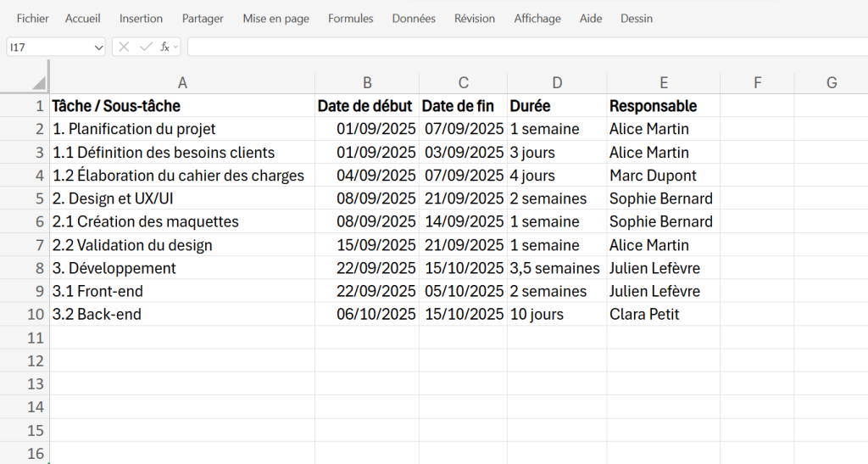The width and height of the screenshot is (868, 464).
Task: Select column C header
Action: coord(464,82)
